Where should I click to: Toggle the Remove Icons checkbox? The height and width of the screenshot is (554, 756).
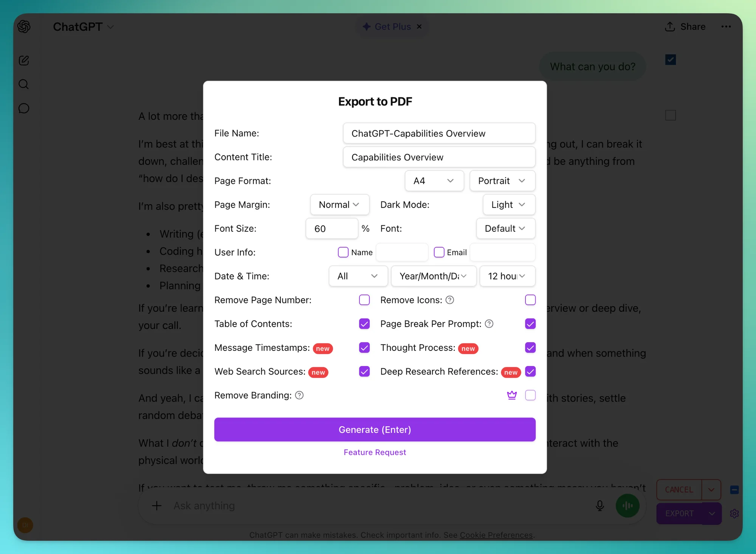coord(530,300)
